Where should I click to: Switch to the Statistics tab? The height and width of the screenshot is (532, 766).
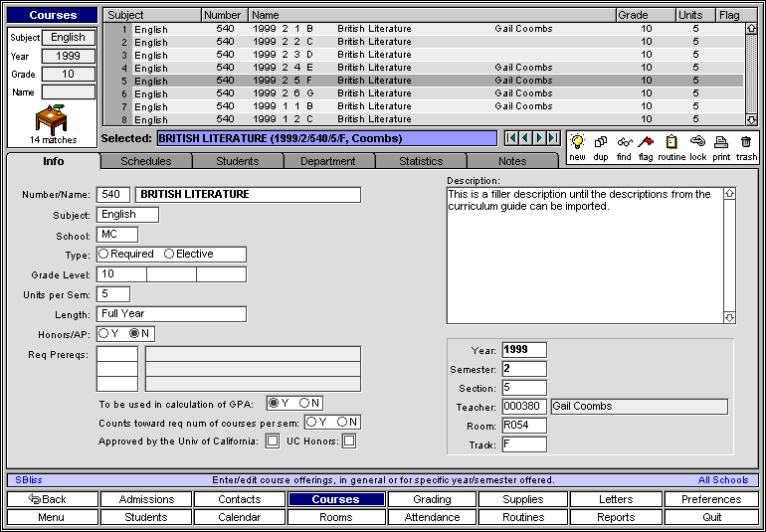click(x=421, y=161)
